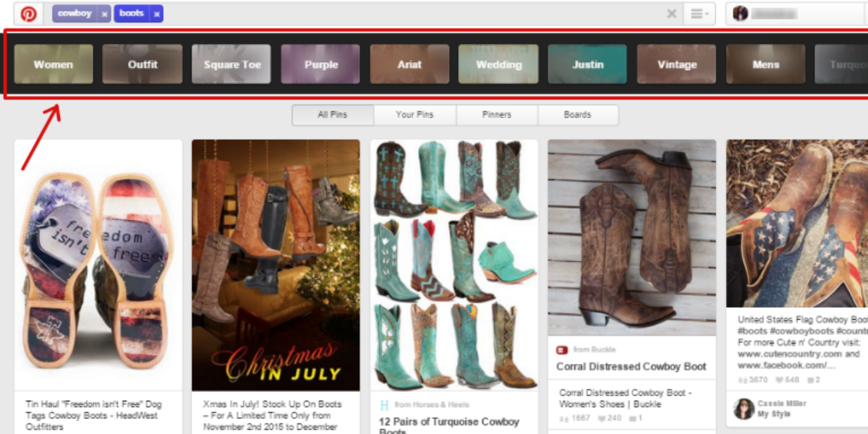The width and height of the screenshot is (868, 434).
Task: Apply the Vintage guided search filter
Action: (676, 64)
